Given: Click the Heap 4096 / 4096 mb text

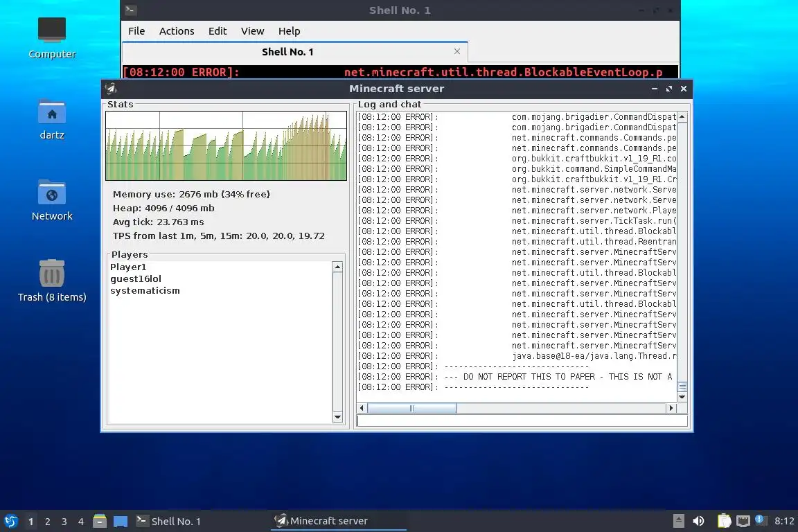Looking at the screenshot, I should click(163, 208).
